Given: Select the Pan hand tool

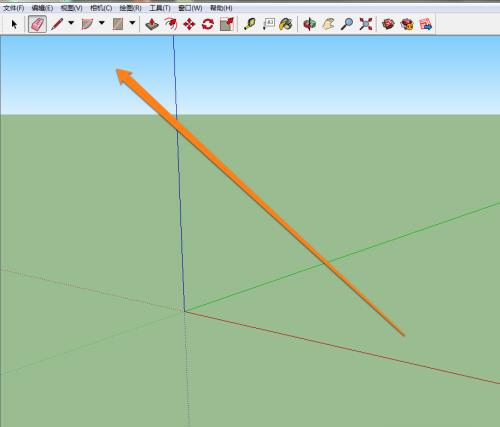Looking at the screenshot, I should (x=328, y=24).
